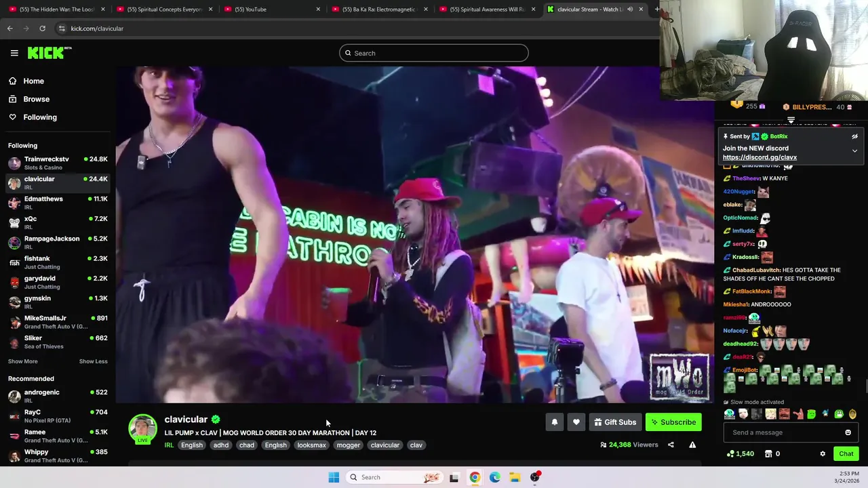This screenshot has height=488, width=868.
Task: Collapse the pinned message chevron
Action: pyautogui.click(x=854, y=150)
